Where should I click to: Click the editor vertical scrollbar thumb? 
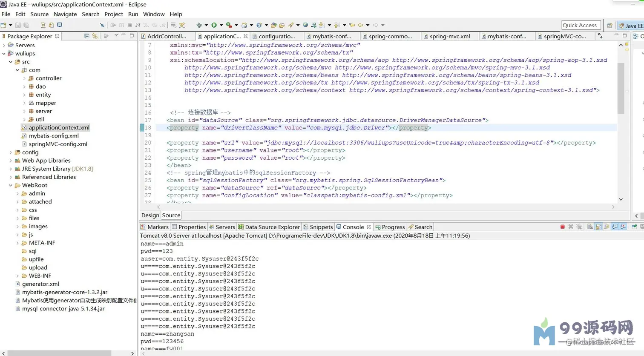click(x=621, y=88)
